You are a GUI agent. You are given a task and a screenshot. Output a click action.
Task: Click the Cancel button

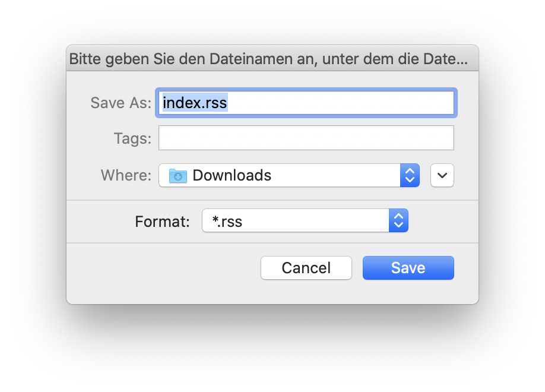tap(306, 268)
